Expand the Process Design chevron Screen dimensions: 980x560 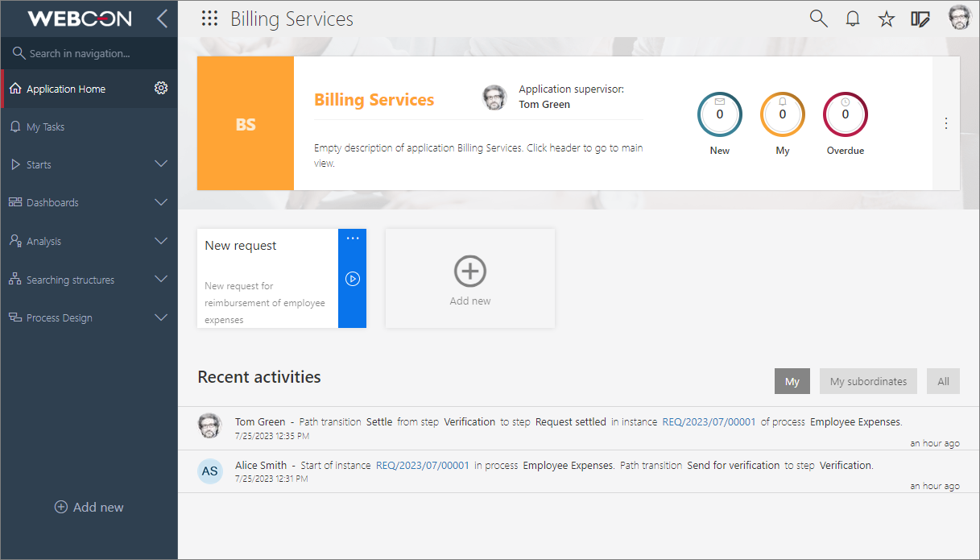[x=161, y=317]
